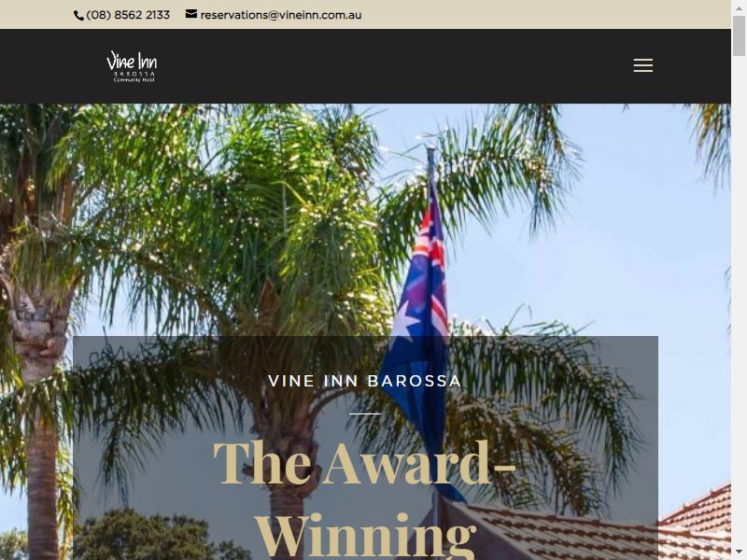Click the vertical scrollbar thumb
This screenshot has width=747, height=560.
[x=739, y=35]
